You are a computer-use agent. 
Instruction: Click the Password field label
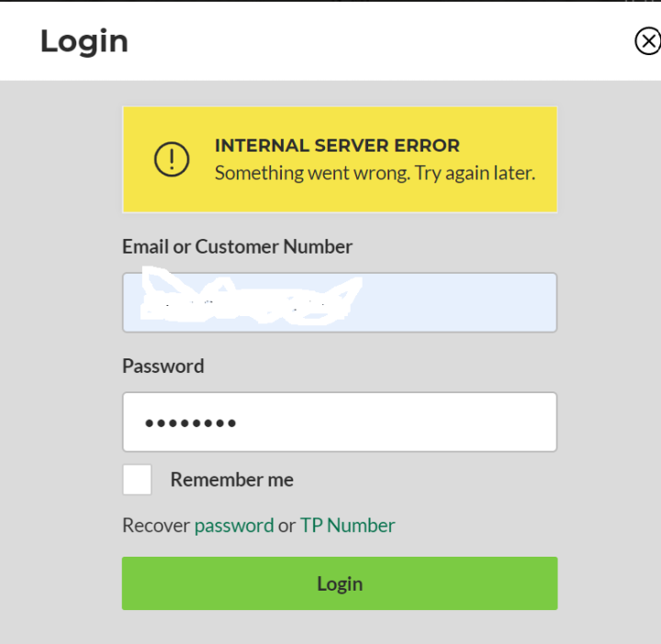click(x=162, y=366)
